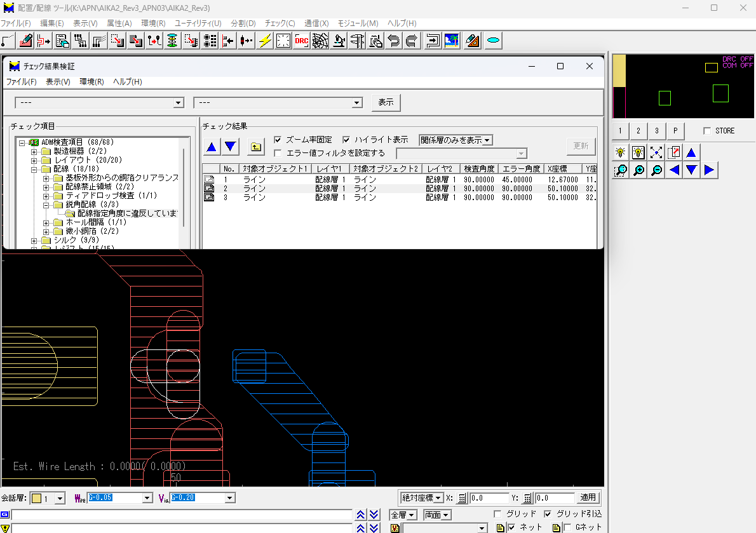Check エラー値フィルタを設定する

click(x=278, y=152)
